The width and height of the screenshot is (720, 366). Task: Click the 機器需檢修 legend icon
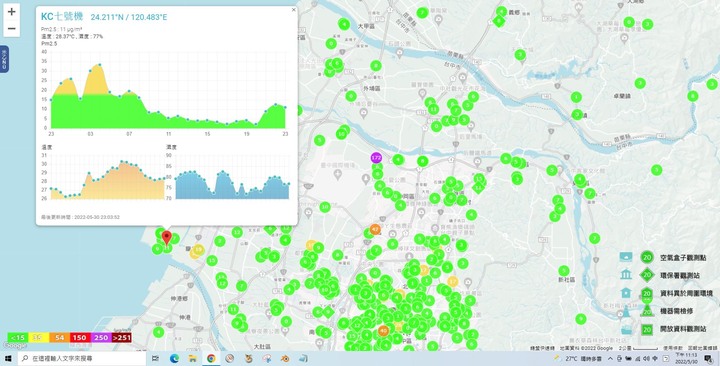tap(625, 311)
